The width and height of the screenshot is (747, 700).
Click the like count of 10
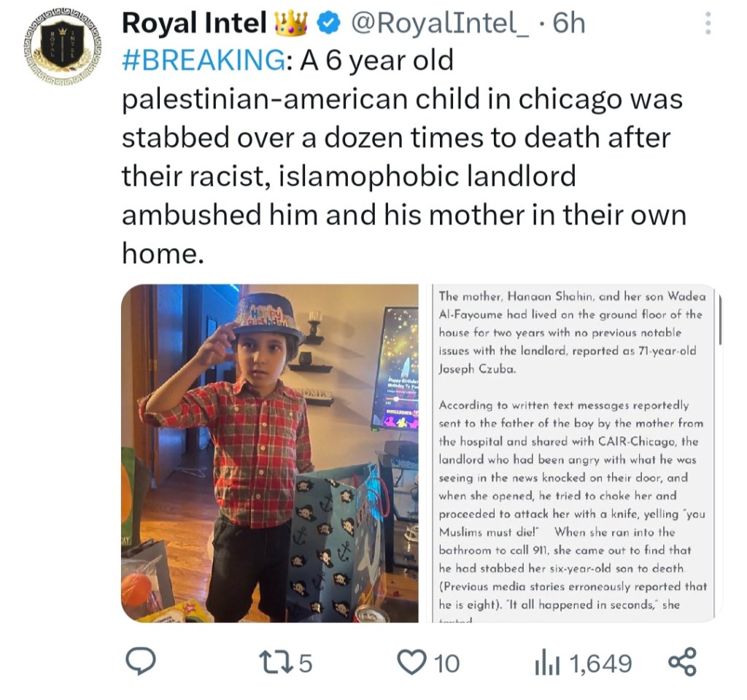[446, 663]
